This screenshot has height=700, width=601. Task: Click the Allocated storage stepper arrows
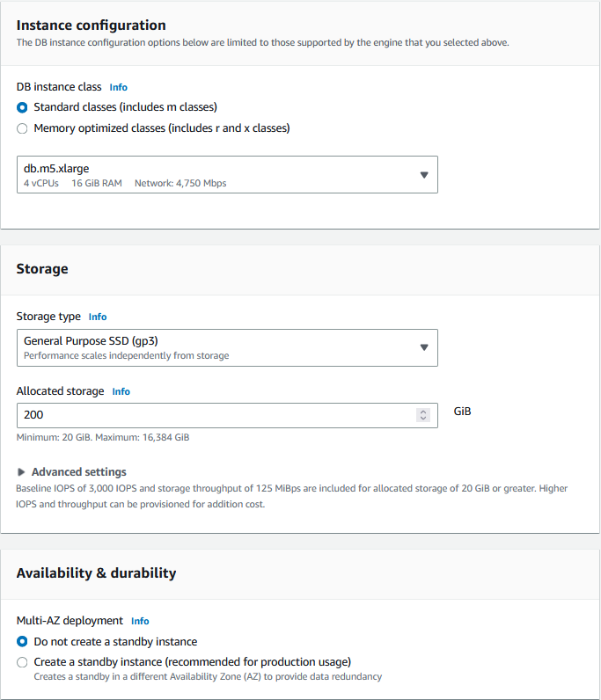(x=423, y=415)
